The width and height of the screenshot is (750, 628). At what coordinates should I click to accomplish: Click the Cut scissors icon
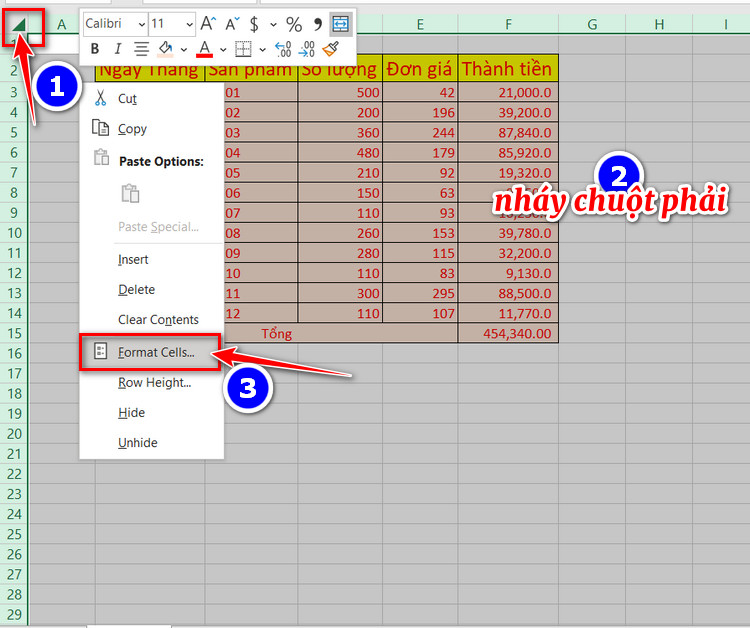pos(100,98)
